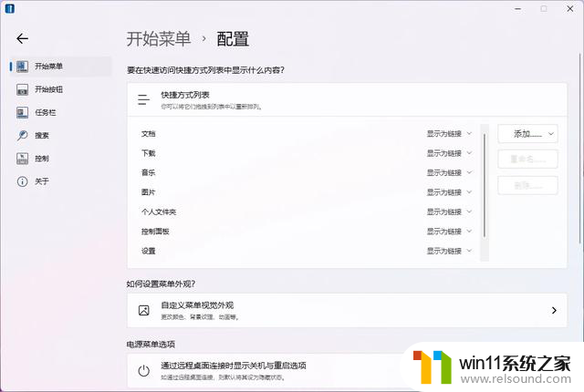Click the 开始菜单 sidebar icon
584x392 pixels.
pos(22,67)
